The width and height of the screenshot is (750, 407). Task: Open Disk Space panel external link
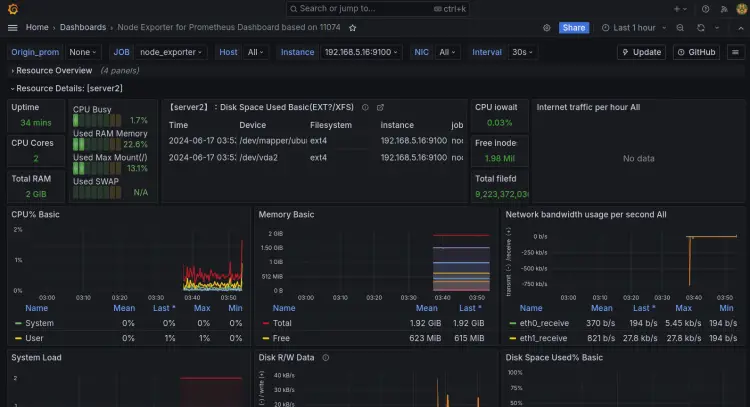click(x=380, y=107)
